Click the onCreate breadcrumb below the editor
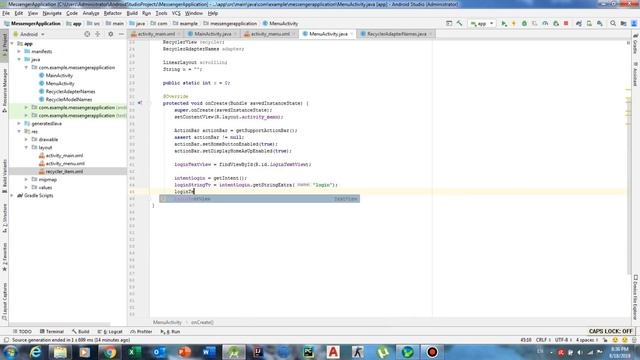The image size is (640, 360). [202, 322]
